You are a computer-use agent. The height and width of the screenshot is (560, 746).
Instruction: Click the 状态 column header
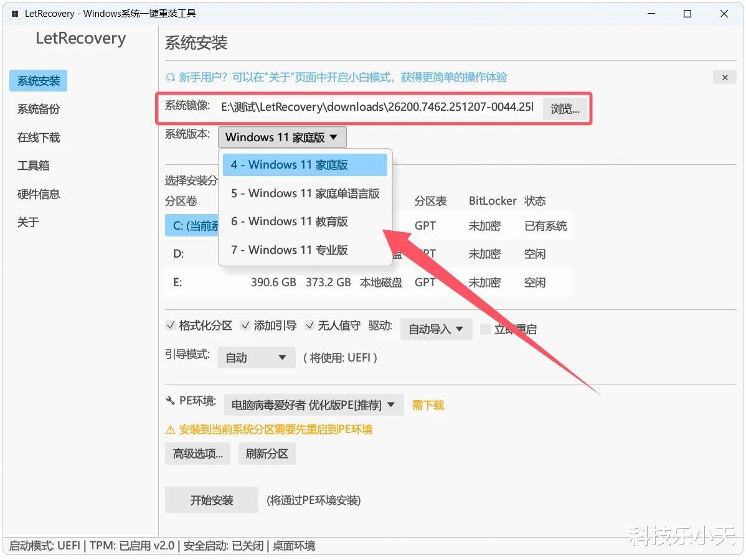[x=535, y=201]
